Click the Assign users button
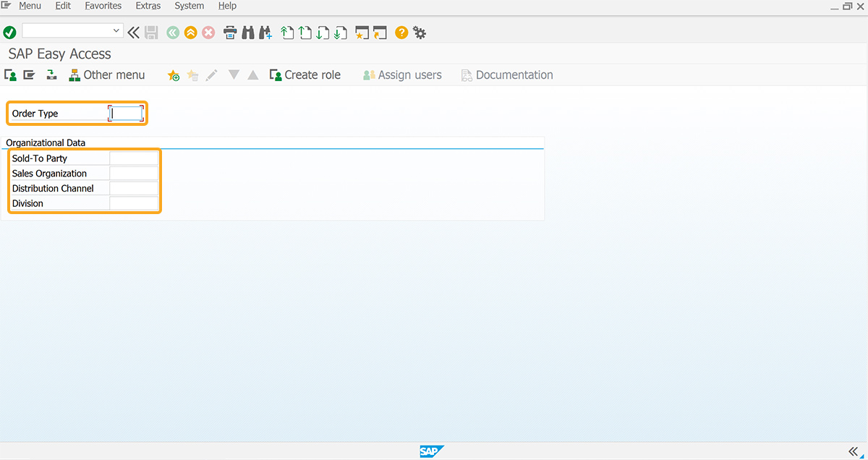 (401, 74)
